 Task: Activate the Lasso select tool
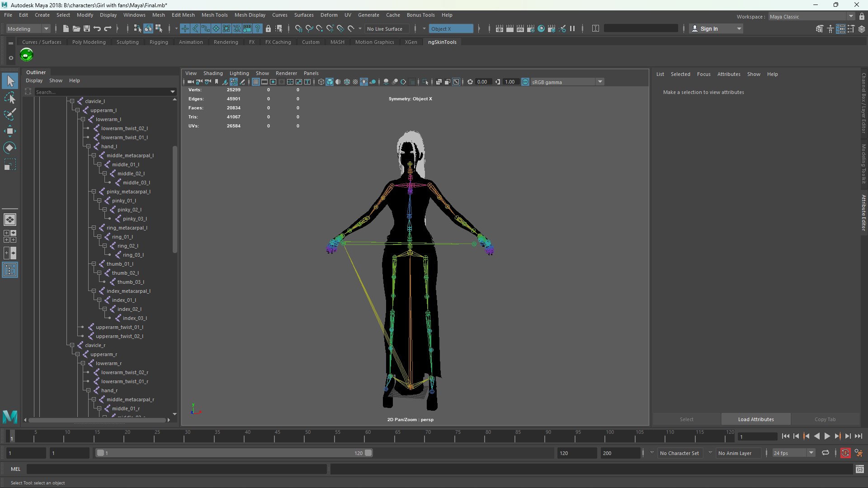coord(10,98)
